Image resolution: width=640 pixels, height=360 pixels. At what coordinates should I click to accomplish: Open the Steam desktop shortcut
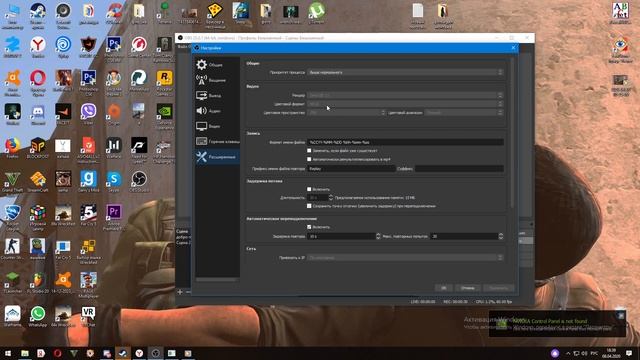[38, 15]
